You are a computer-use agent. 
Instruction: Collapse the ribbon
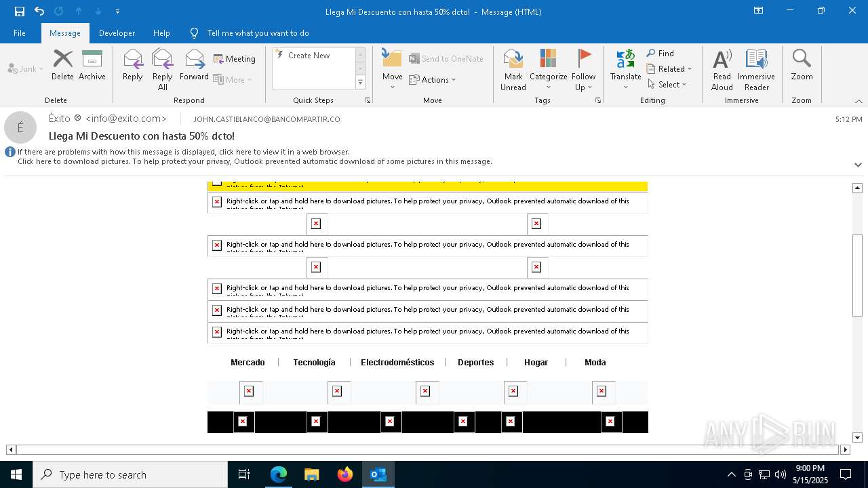click(859, 101)
